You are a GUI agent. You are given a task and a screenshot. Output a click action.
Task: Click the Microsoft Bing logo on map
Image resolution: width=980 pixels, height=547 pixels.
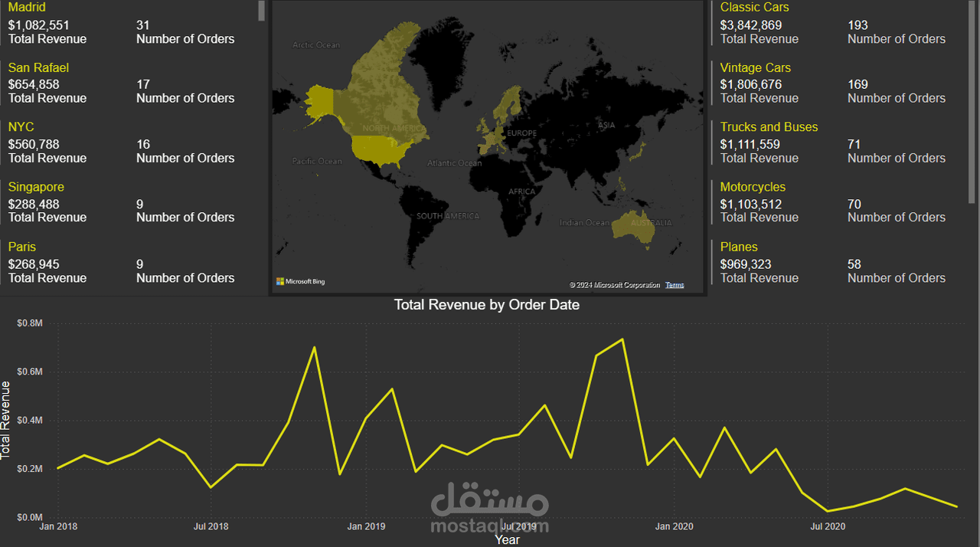[x=300, y=282]
